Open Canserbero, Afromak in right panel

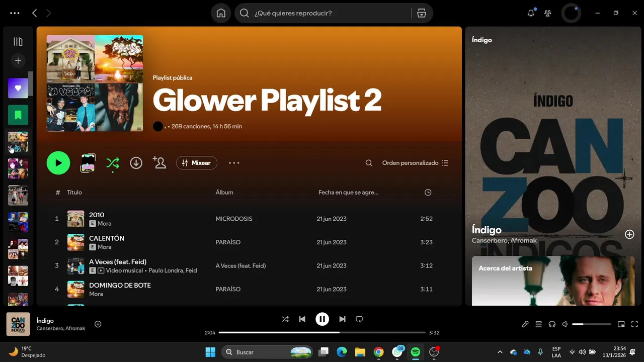coord(504,240)
